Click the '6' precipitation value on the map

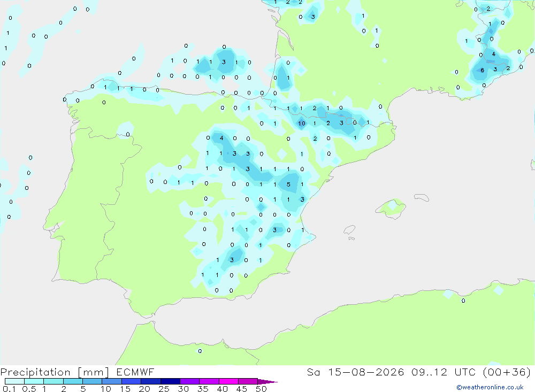(x=482, y=70)
